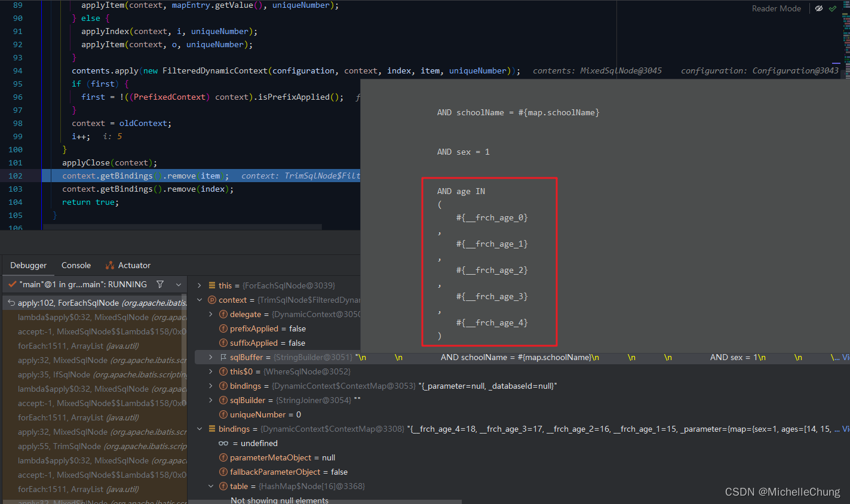Screen dimensions: 850x504
Task: Click line number 102 in the gutter
Action: 16,176
